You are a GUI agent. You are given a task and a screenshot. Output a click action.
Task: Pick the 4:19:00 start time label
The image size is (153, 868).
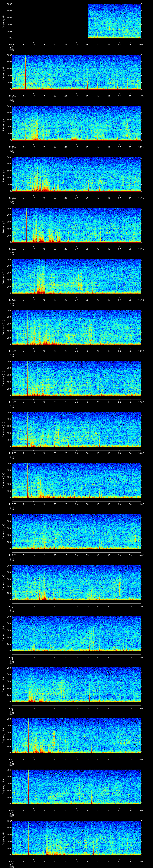12,555
